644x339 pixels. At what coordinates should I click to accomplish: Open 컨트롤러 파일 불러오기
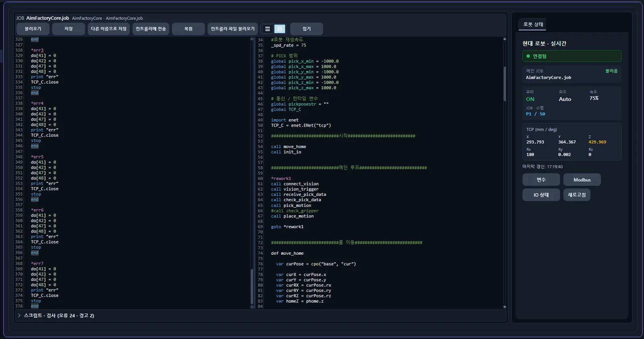coord(233,29)
